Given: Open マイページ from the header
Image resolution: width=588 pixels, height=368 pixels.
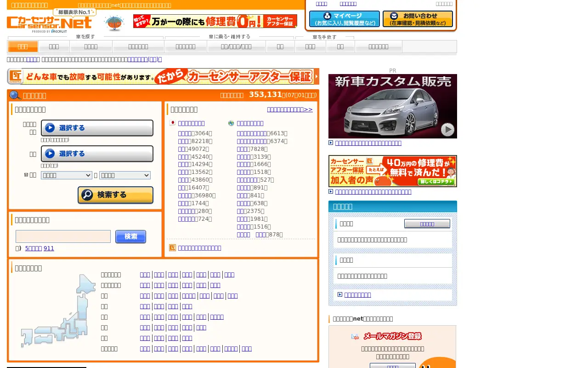Looking at the screenshot, I should pos(345,19).
